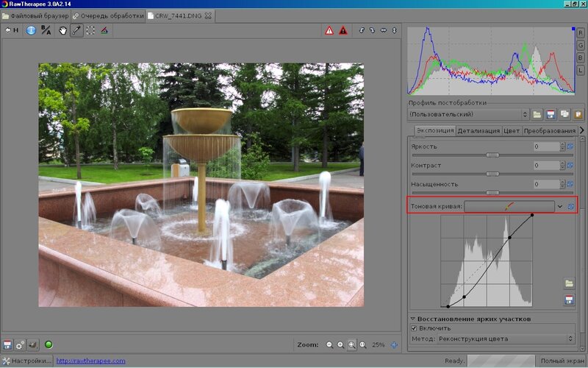This screenshot has width=588, height=368.
Task: Select the white balance picker tool
Action: tap(76, 30)
